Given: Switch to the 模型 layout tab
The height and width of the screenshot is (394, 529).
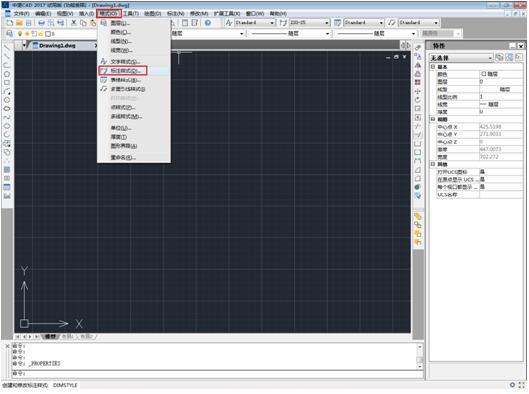Looking at the screenshot, I should coord(51,336).
